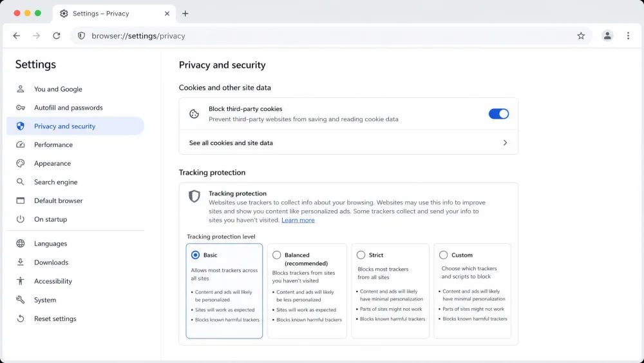Click the Reset settings circular arrow icon

tap(20, 319)
